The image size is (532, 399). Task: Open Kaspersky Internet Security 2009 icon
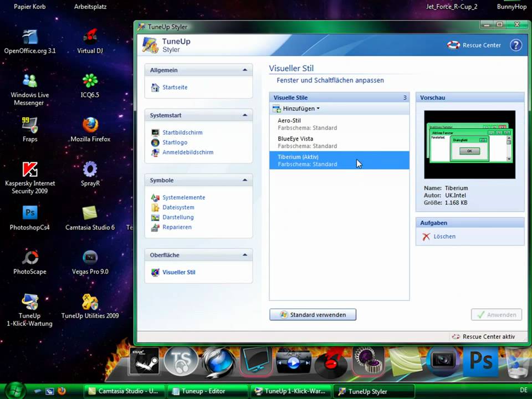point(30,178)
